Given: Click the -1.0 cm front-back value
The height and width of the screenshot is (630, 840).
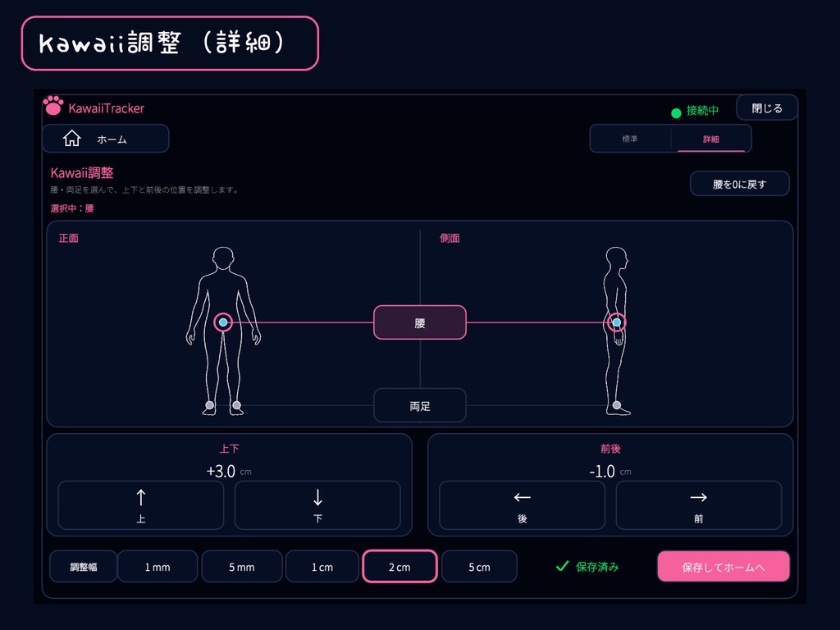Looking at the screenshot, I should (610, 472).
